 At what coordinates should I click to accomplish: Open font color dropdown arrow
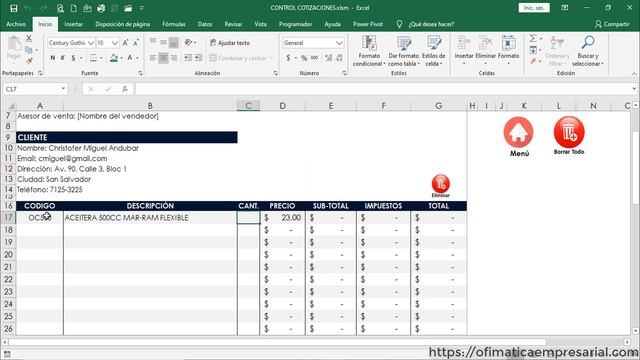[x=138, y=58]
